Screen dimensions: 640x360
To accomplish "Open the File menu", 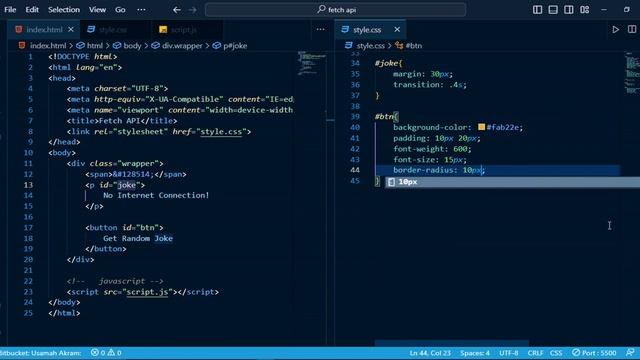I will pyautogui.click(x=10, y=9).
